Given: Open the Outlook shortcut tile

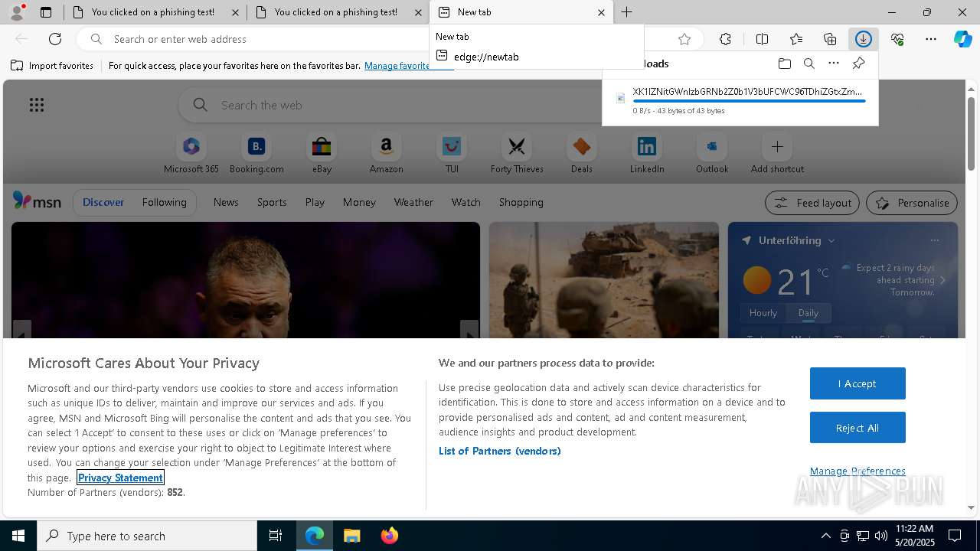Looking at the screenshot, I should tap(712, 153).
